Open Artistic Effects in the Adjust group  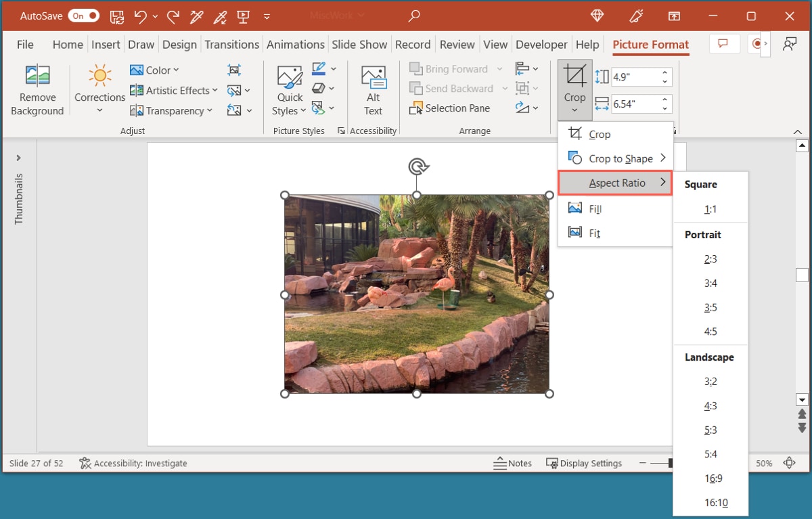point(173,90)
